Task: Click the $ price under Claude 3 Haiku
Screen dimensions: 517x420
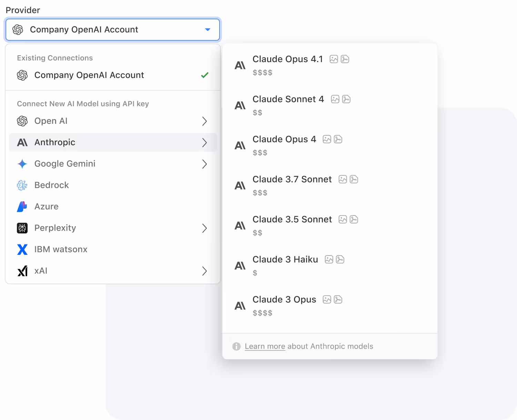Action: 255,273
